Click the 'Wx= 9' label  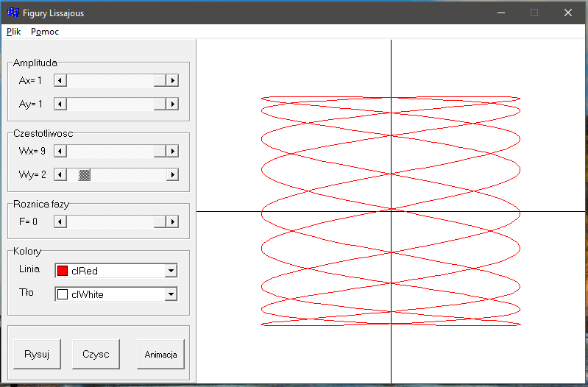32,151
